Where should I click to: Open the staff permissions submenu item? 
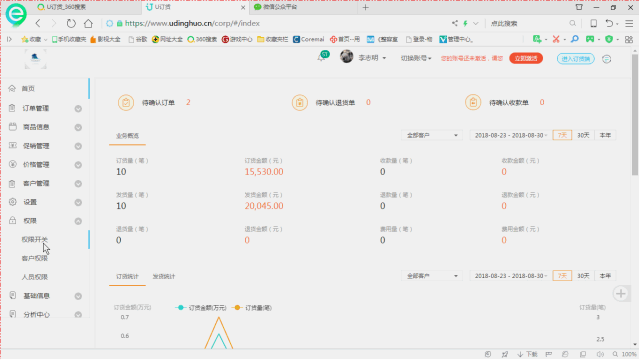pyautogui.click(x=35, y=277)
